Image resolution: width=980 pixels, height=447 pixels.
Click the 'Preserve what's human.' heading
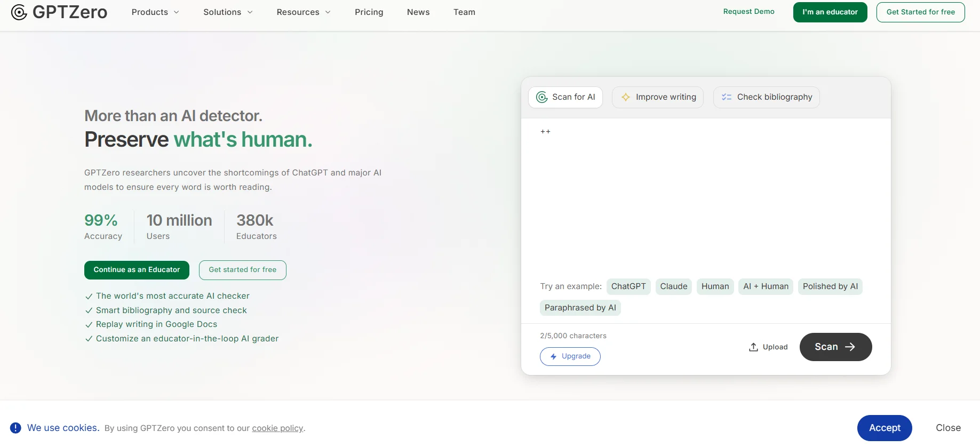coord(198,140)
